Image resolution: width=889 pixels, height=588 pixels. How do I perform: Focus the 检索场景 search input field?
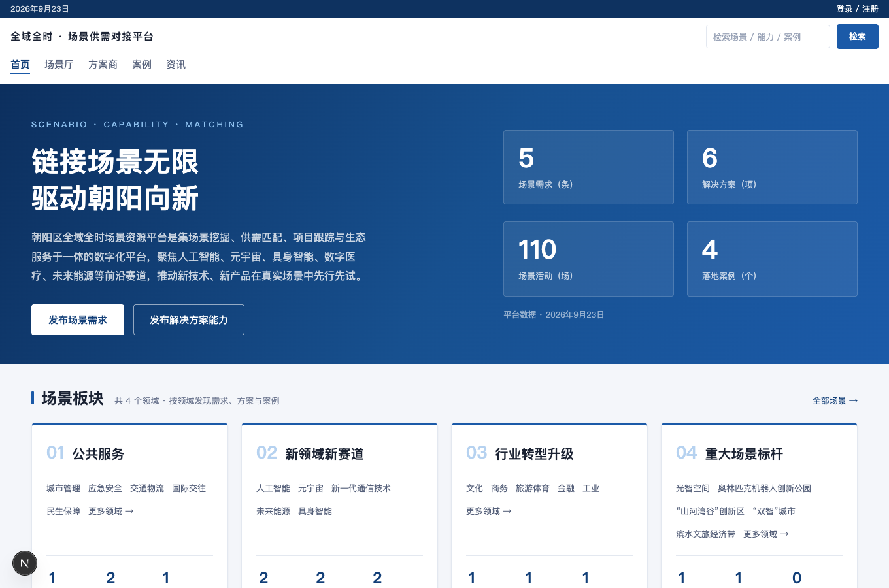click(768, 37)
